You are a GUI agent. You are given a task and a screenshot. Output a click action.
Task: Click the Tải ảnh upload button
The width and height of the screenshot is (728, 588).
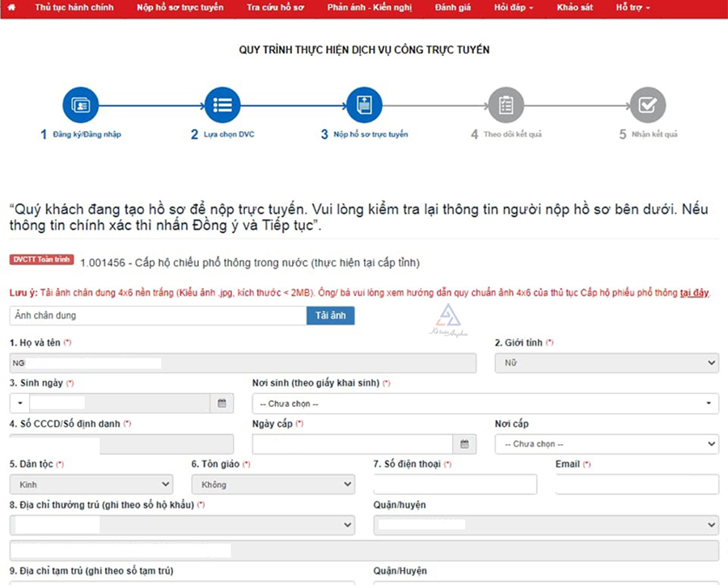coord(330,315)
